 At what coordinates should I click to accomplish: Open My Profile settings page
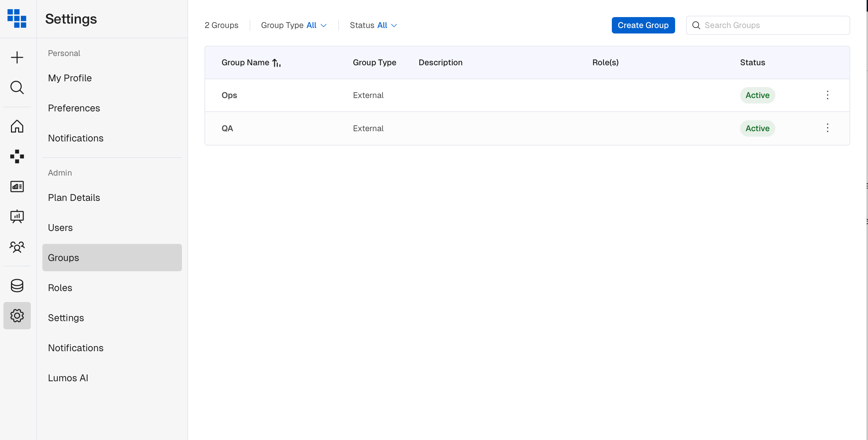click(70, 78)
